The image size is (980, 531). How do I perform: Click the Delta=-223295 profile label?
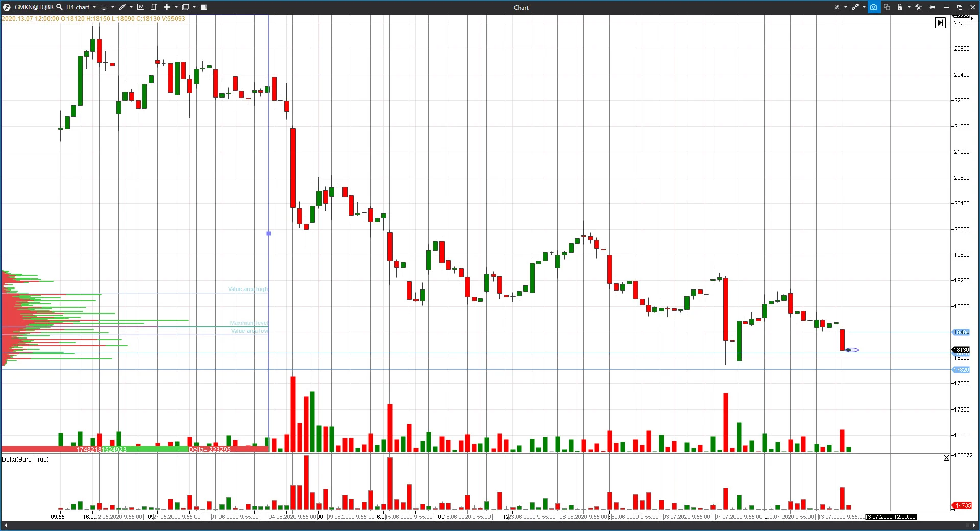pos(210,449)
